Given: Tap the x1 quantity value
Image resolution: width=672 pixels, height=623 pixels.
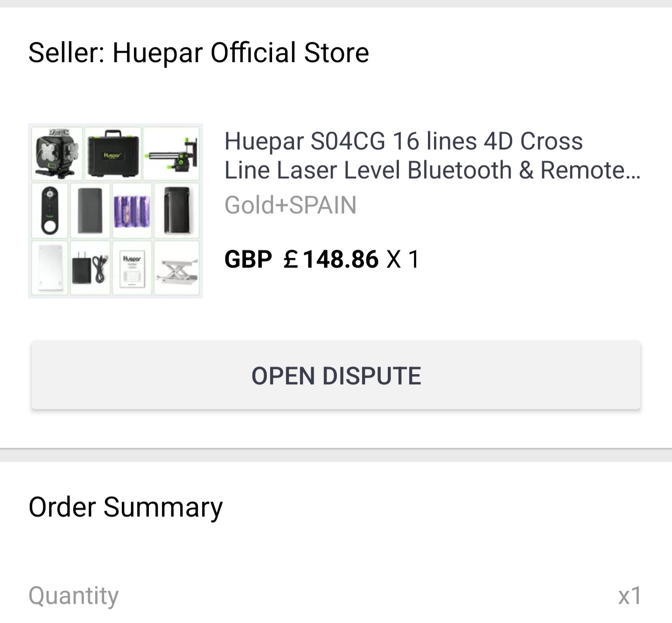Looking at the screenshot, I should click(629, 595).
